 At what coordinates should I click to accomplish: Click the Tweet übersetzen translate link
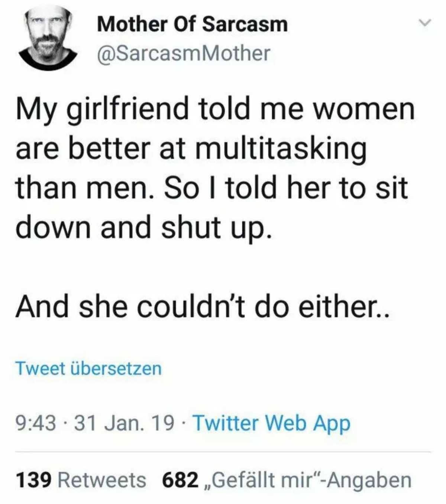point(88,368)
